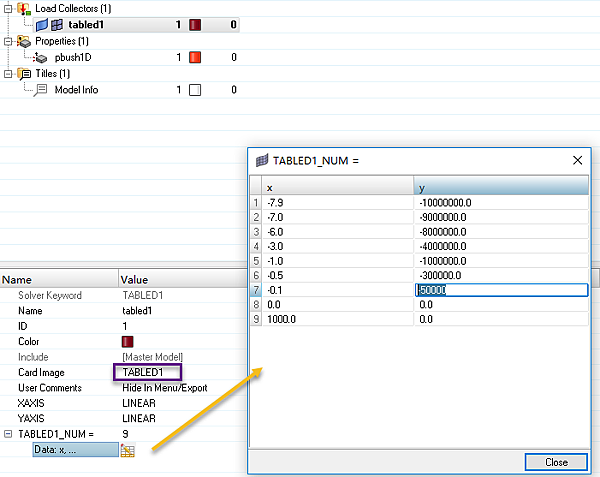Select the Data: x, ... field
The image size is (600, 477).
76,449
